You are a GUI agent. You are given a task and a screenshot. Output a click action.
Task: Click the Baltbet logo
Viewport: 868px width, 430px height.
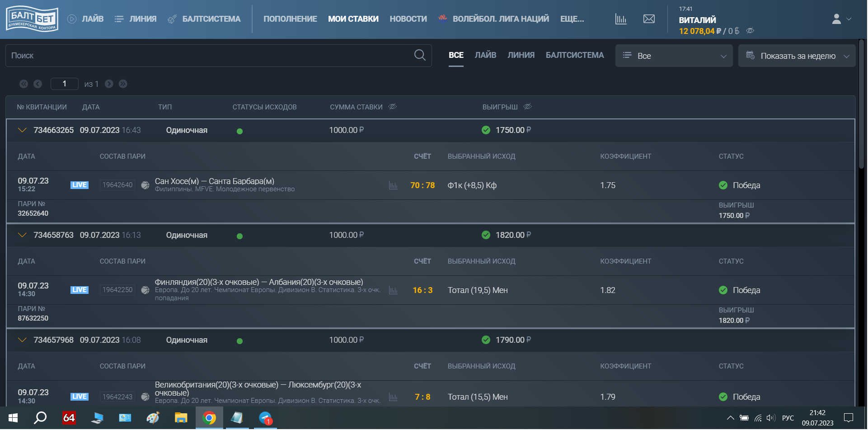32,19
